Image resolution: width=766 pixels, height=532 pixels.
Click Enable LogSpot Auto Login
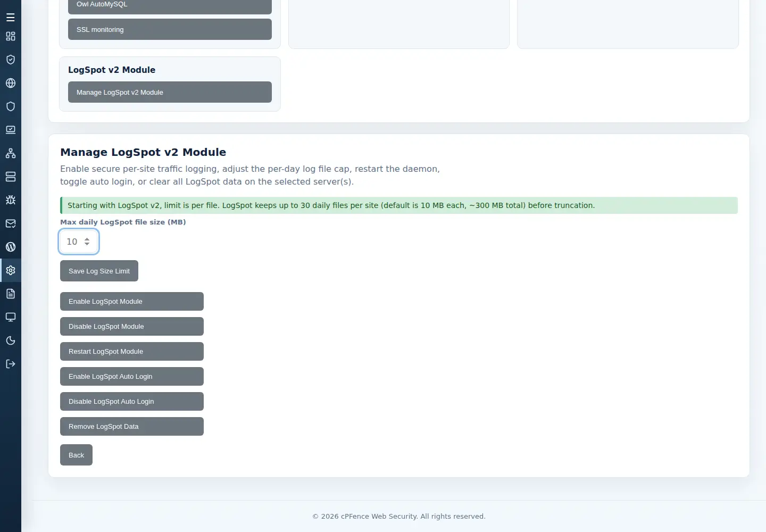coord(132,376)
